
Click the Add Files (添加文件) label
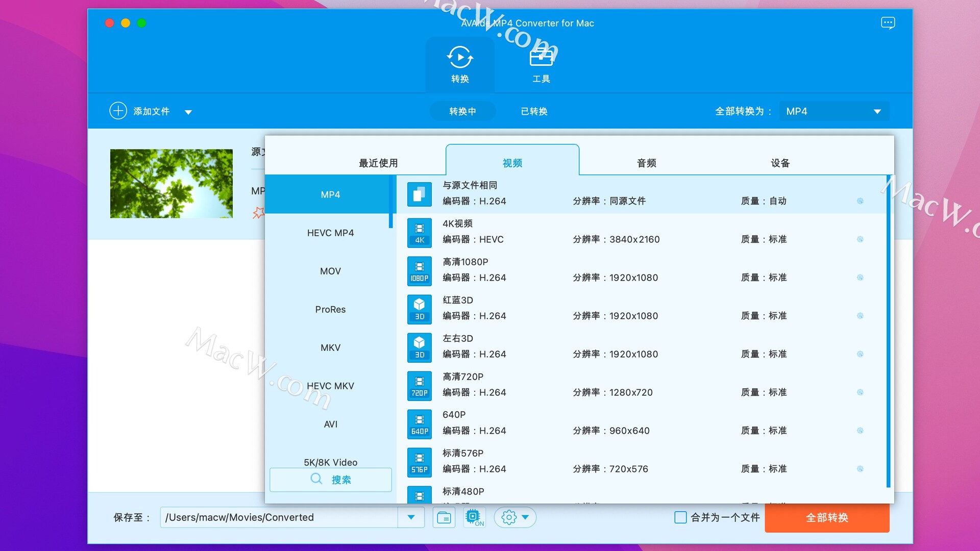tap(151, 111)
